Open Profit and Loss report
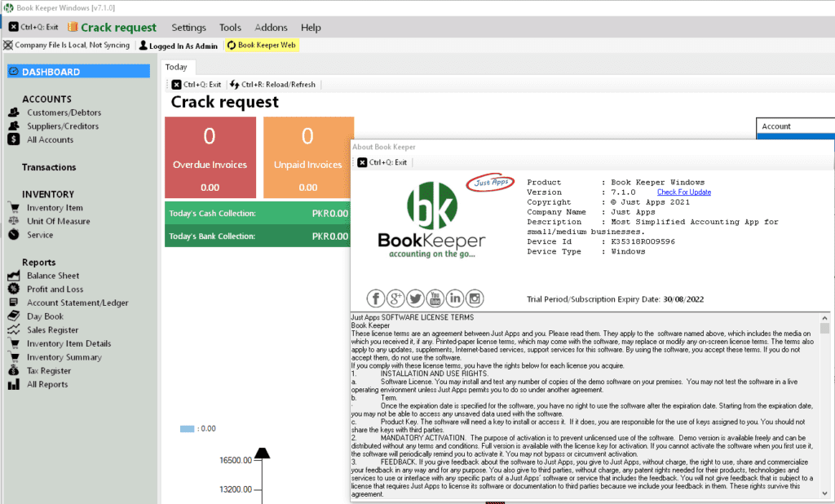835x504 pixels. tap(55, 289)
